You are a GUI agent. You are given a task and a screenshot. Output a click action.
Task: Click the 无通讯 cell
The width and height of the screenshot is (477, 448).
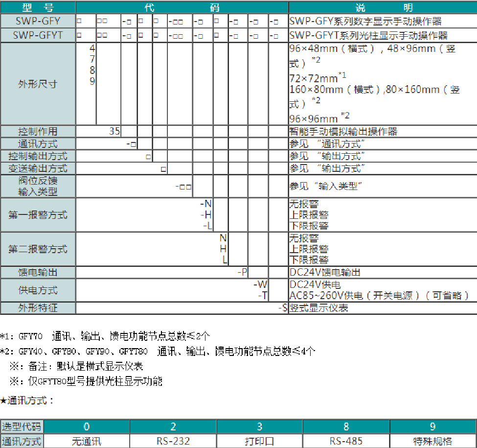87,441
